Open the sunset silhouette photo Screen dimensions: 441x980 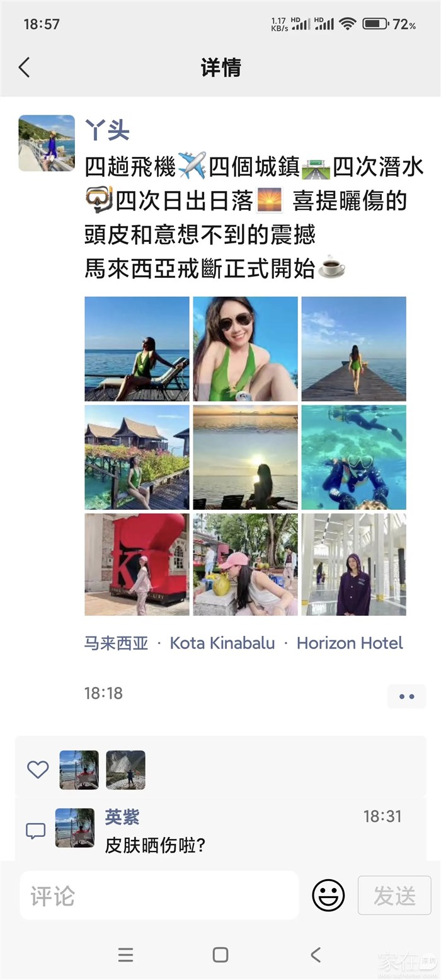coord(245,458)
